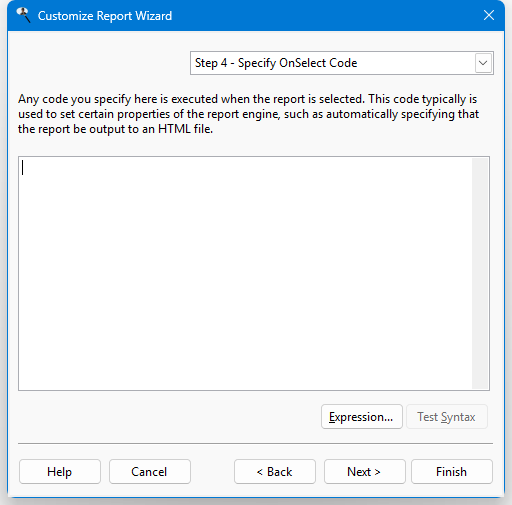Place the caret at the blinking text cursor
This screenshot has height=505, width=512.
(x=22, y=168)
